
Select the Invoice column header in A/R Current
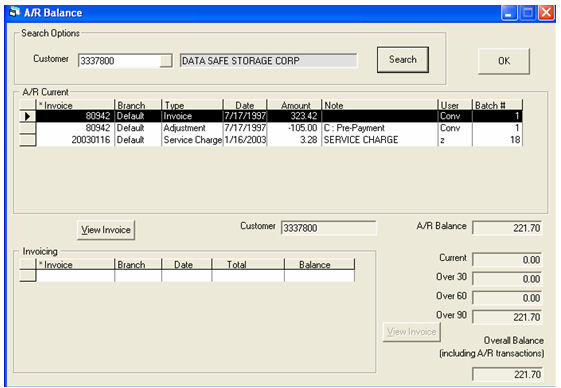pyautogui.click(x=75, y=105)
